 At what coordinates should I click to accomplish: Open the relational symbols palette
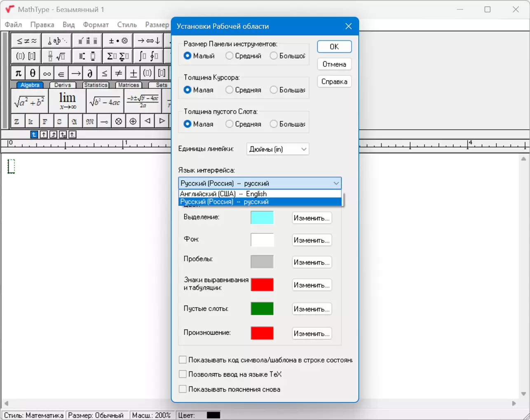pos(26,41)
